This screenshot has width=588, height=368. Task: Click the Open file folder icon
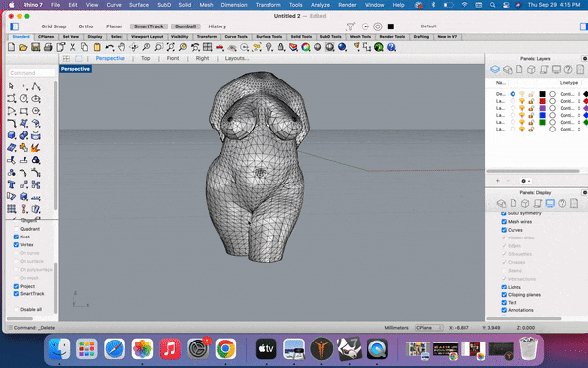pyautogui.click(x=24, y=47)
